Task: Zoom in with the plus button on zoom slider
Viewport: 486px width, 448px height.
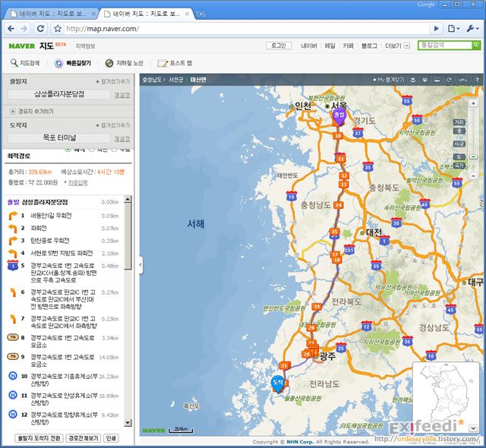Action: [473, 103]
